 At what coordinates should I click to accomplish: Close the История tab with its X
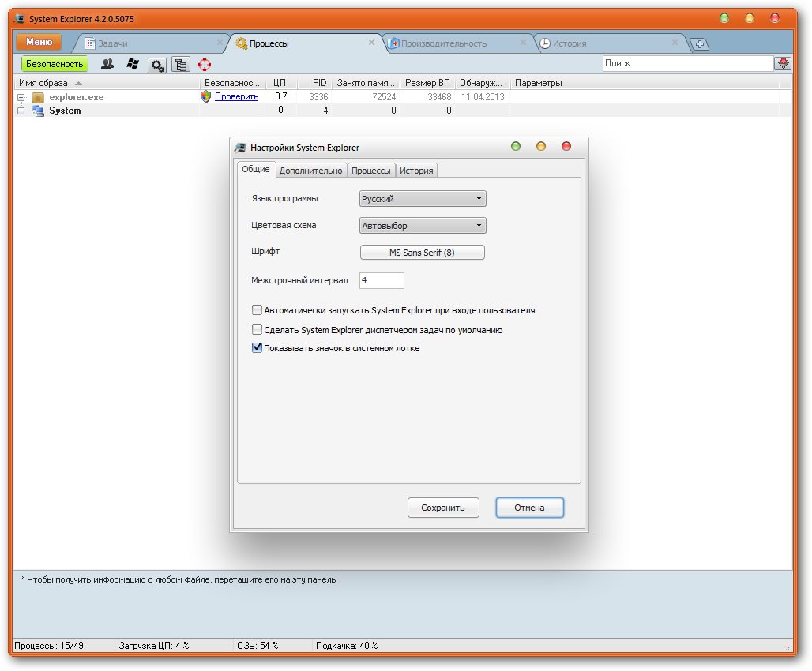tap(675, 43)
